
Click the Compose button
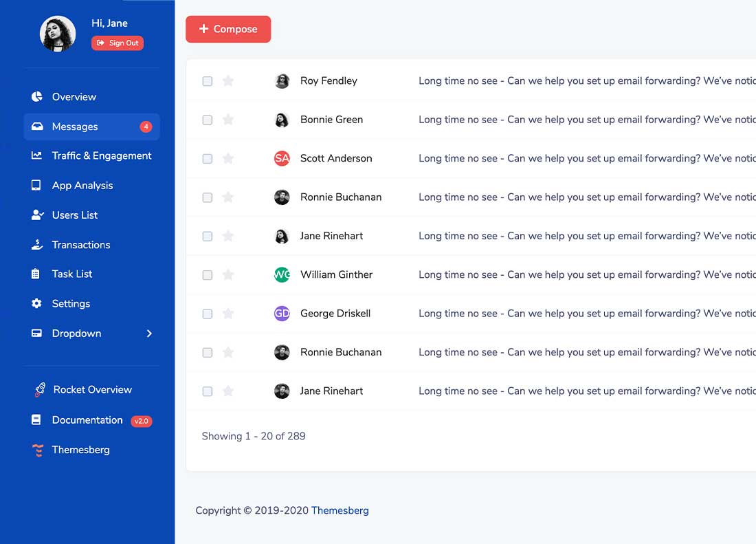pos(228,30)
